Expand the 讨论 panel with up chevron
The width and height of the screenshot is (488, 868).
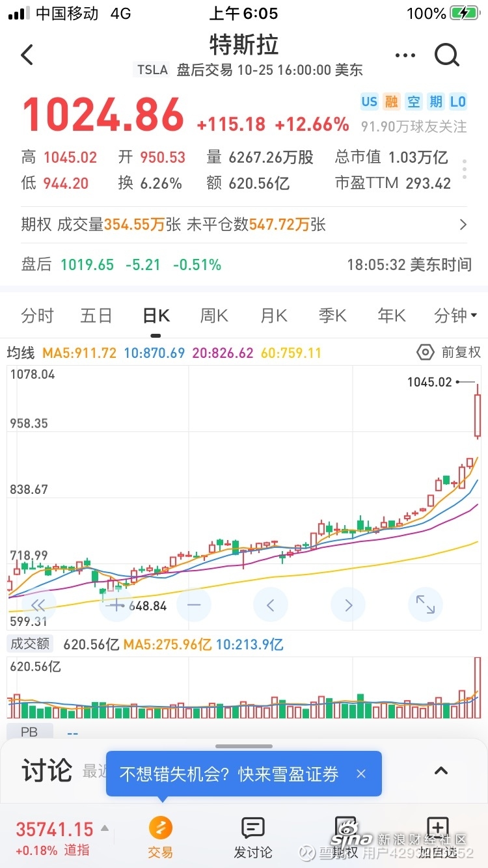(441, 771)
